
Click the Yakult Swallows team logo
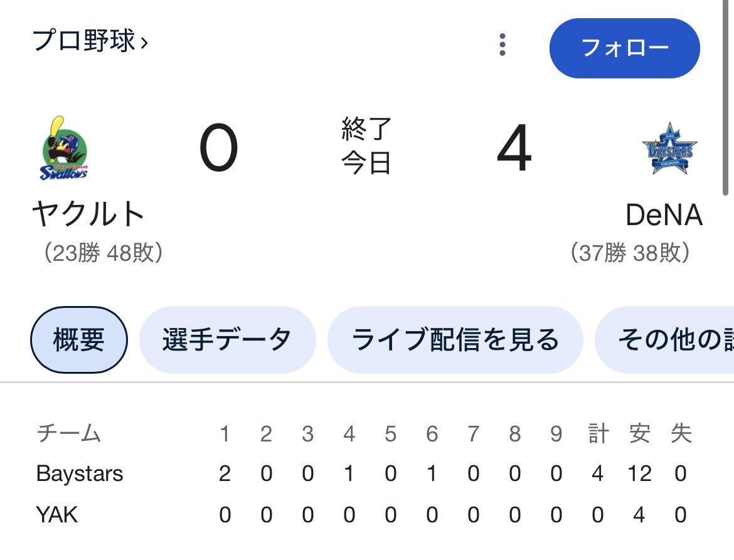(64, 148)
